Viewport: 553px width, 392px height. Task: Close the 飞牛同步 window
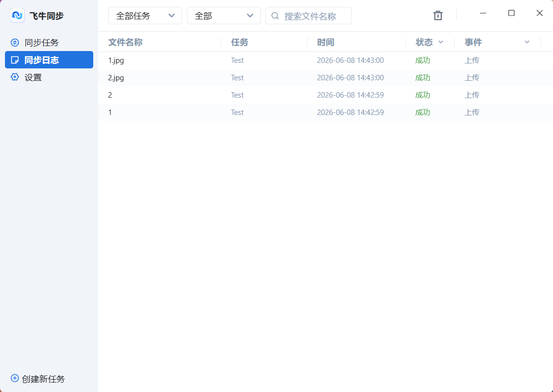pos(540,13)
